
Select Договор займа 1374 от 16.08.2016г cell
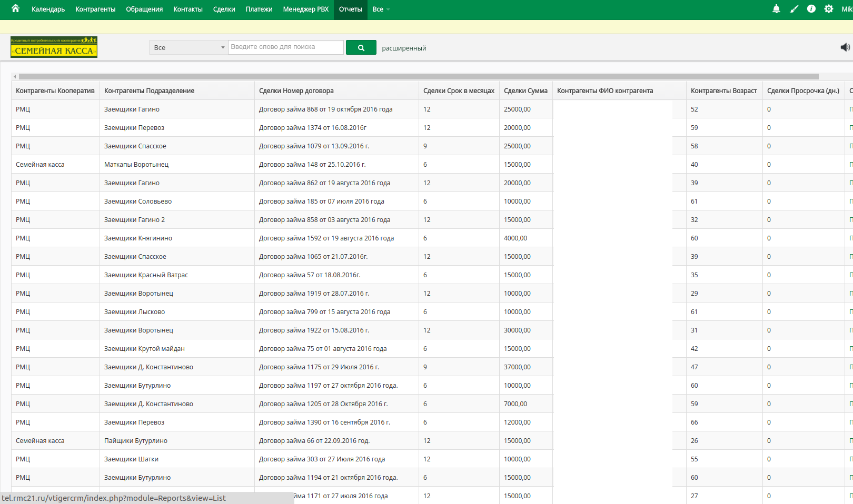[336, 127]
